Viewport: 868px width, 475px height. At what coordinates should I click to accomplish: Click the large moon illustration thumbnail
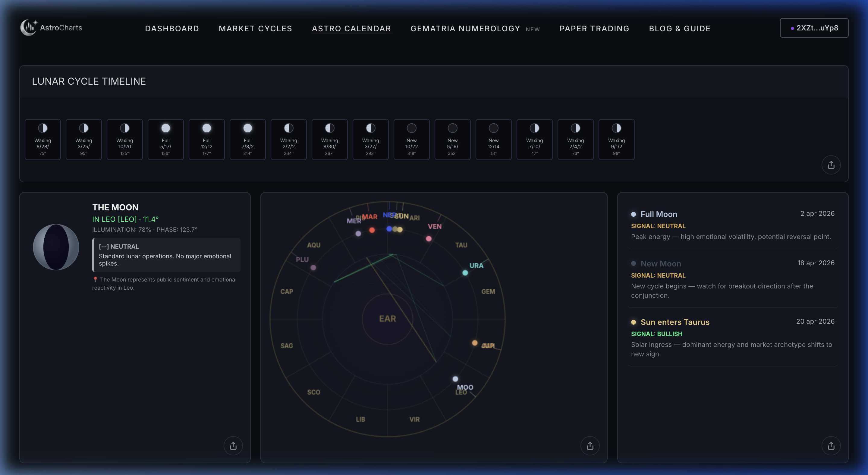[x=56, y=247]
